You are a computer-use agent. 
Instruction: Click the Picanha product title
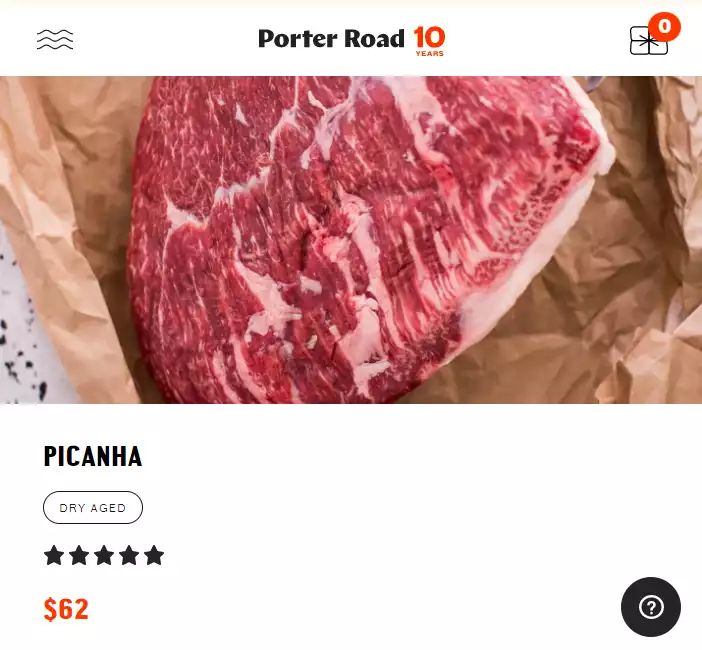[93, 456]
